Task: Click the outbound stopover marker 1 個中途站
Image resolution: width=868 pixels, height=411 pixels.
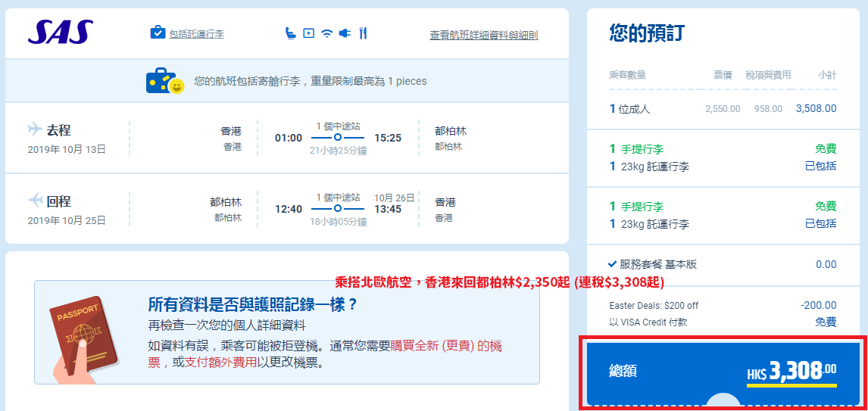Action: 338,137
